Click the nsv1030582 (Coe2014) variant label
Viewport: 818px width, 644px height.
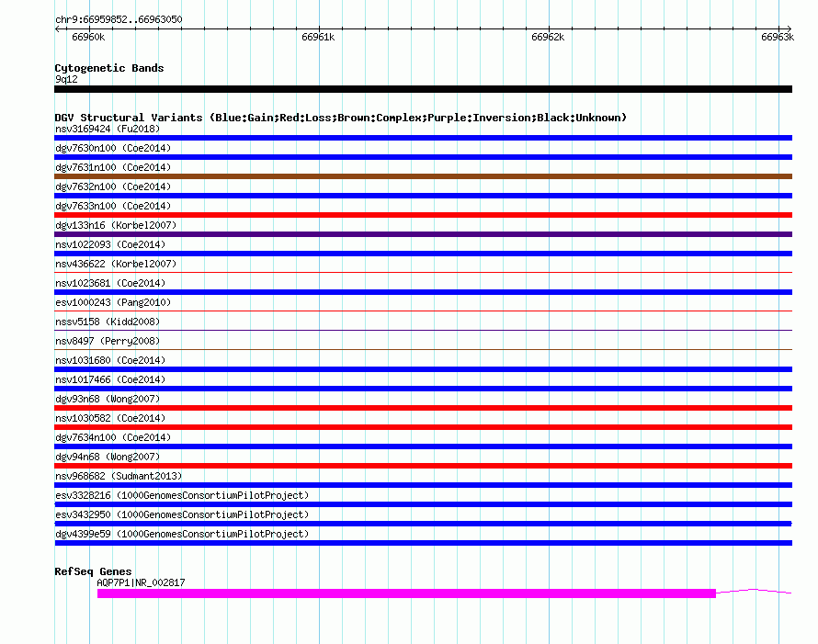[x=110, y=418]
